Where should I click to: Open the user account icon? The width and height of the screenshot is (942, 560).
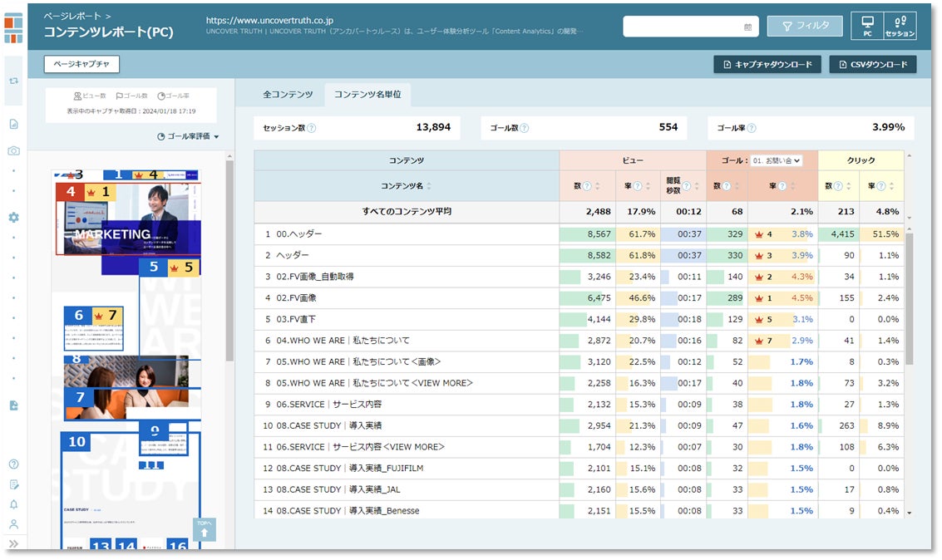tap(13, 524)
